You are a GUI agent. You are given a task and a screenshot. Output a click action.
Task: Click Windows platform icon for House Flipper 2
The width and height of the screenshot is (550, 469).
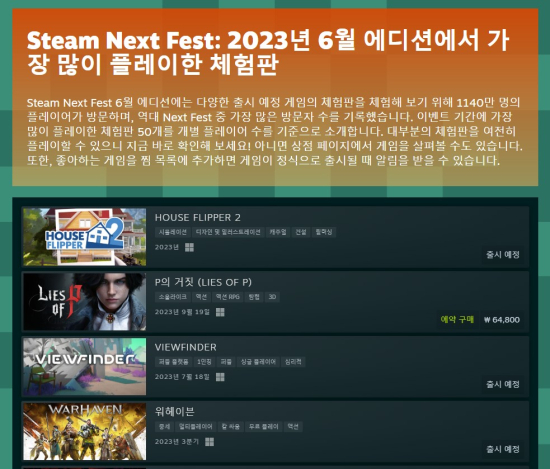point(189,247)
